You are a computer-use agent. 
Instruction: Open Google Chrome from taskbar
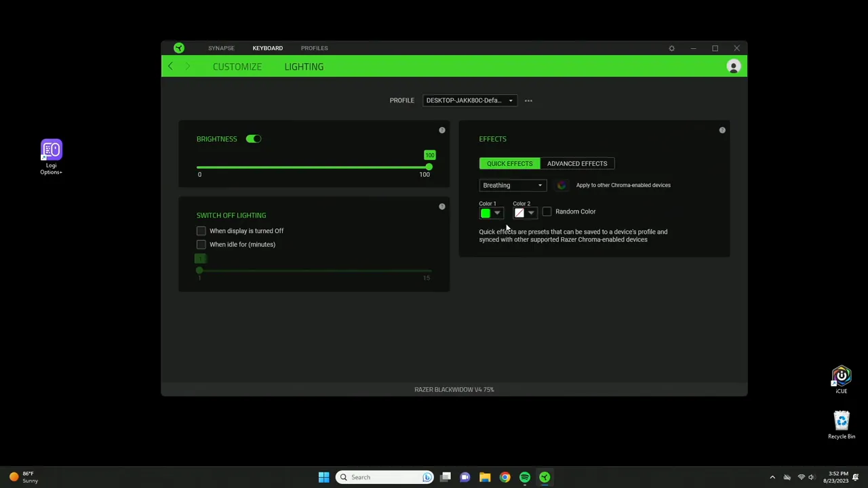(505, 477)
